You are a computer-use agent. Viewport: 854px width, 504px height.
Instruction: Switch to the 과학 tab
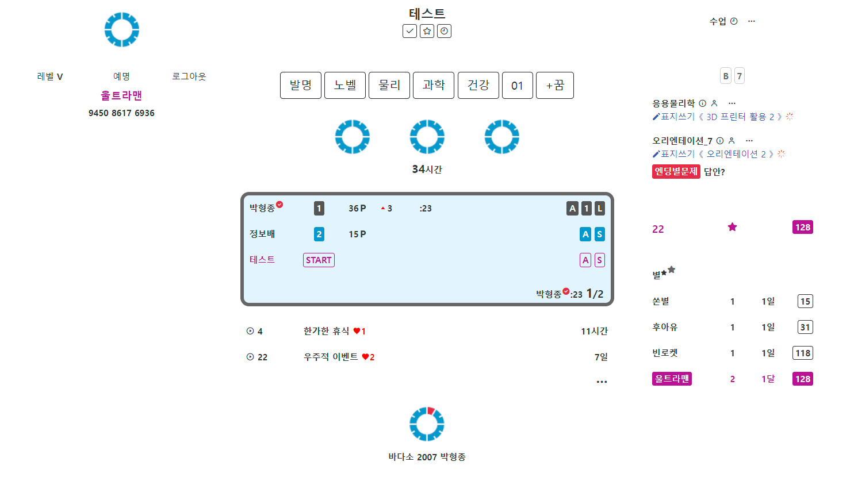point(434,86)
